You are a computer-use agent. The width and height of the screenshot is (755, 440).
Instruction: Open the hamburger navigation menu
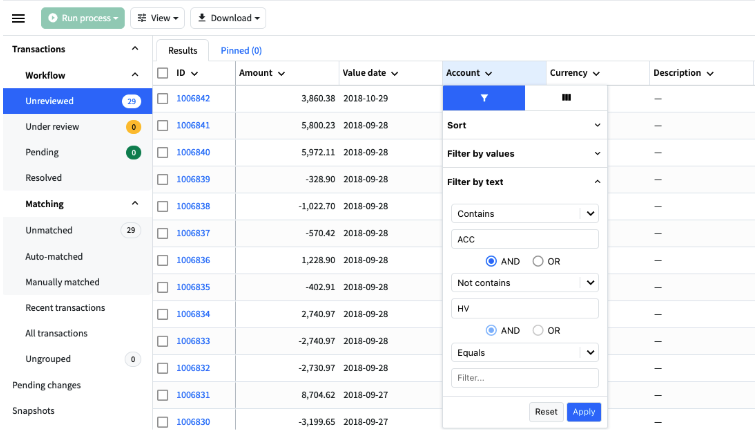tap(18, 18)
